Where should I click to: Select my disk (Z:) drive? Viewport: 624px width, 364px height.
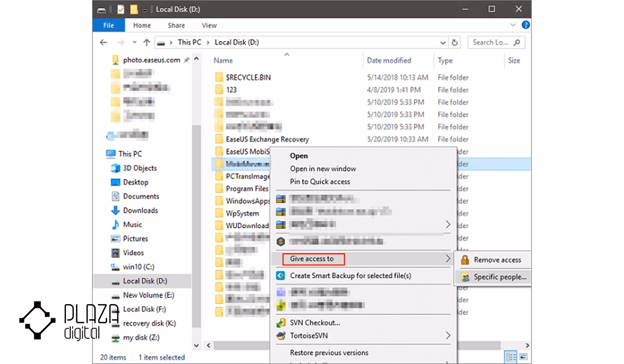click(x=142, y=337)
